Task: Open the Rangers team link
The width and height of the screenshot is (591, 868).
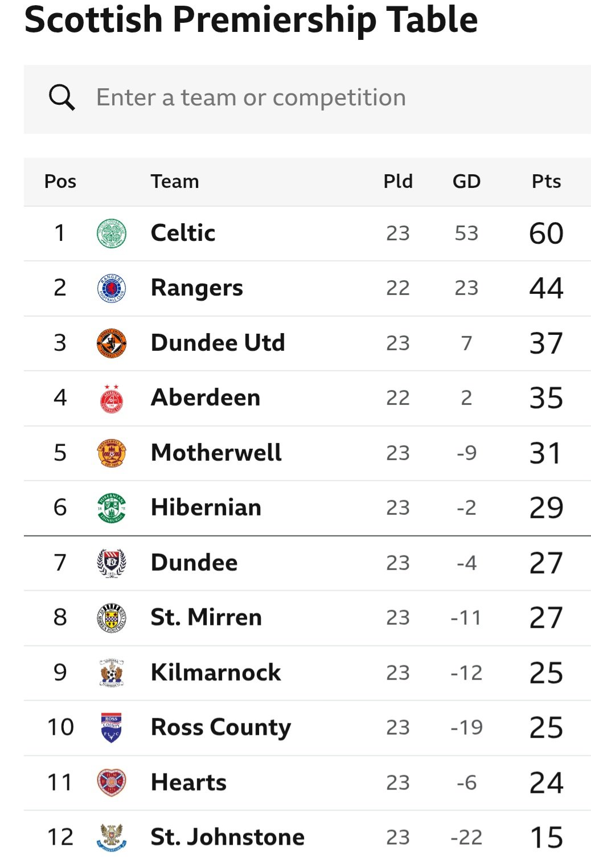Action: pos(197,288)
